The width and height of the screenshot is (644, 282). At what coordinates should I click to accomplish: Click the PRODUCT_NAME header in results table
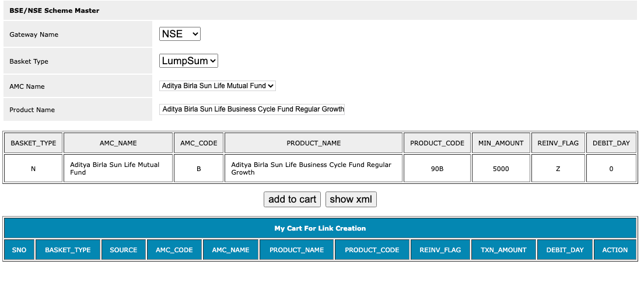pos(314,143)
